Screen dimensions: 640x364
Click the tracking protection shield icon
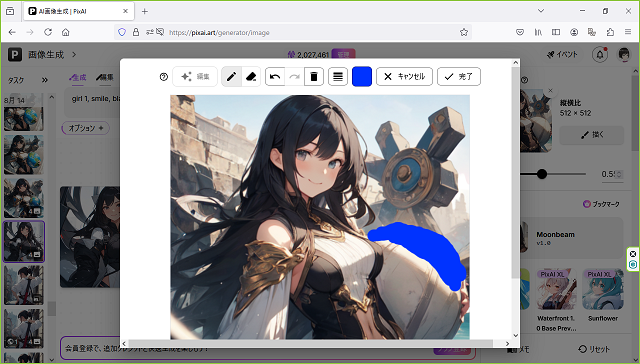(122, 32)
